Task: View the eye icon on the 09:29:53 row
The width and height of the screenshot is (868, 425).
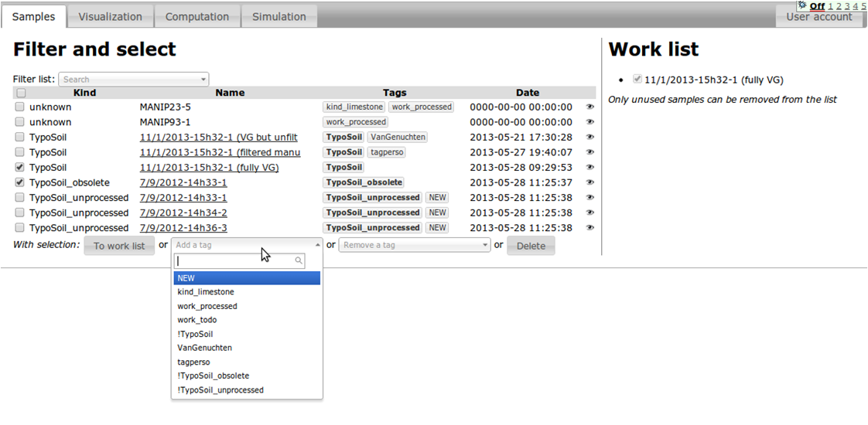Action: (x=589, y=168)
